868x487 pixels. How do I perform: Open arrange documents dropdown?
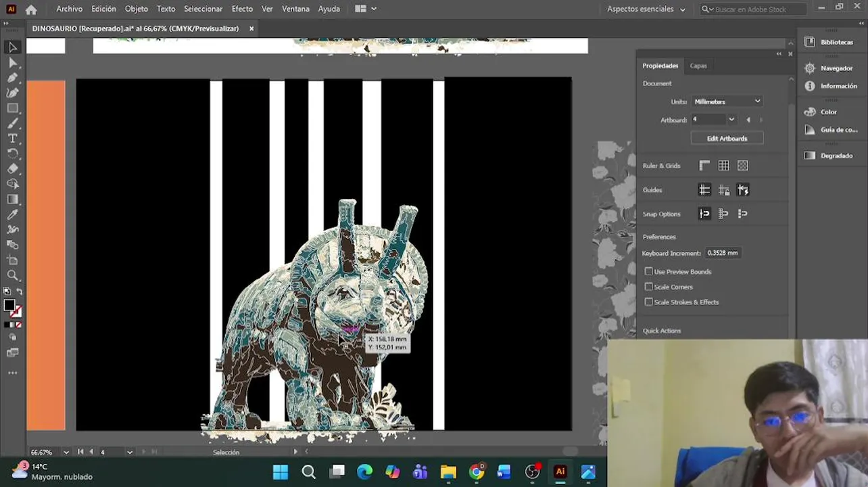click(366, 9)
